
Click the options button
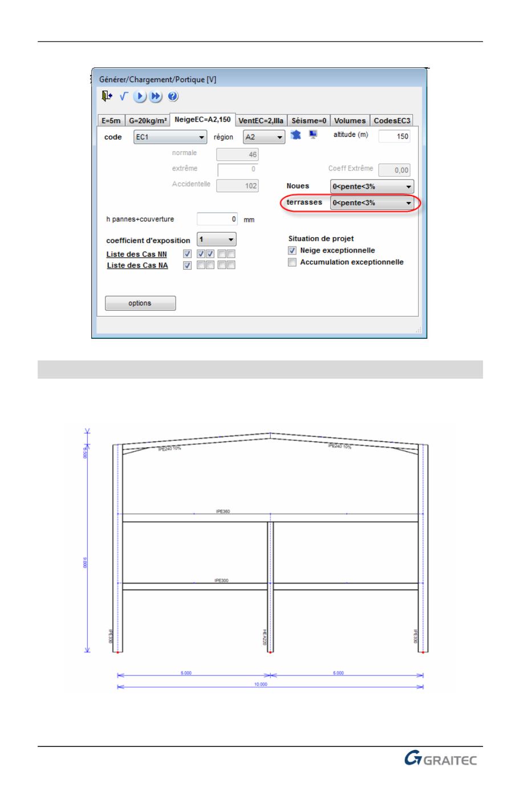click(x=140, y=303)
